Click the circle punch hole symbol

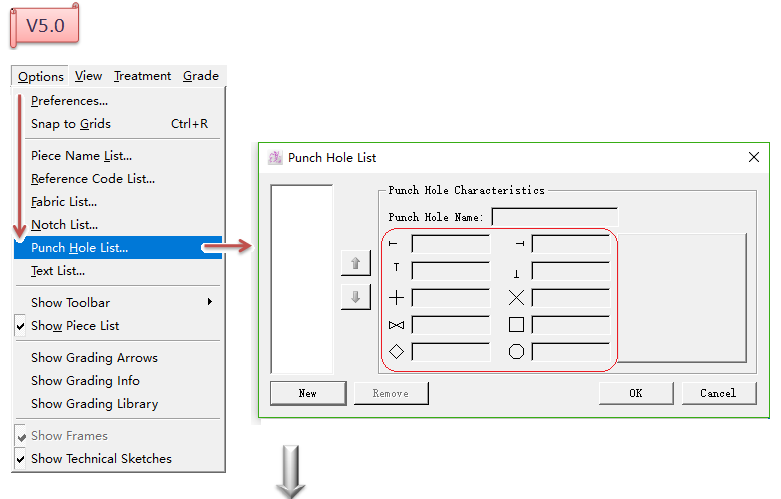tap(516, 351)
